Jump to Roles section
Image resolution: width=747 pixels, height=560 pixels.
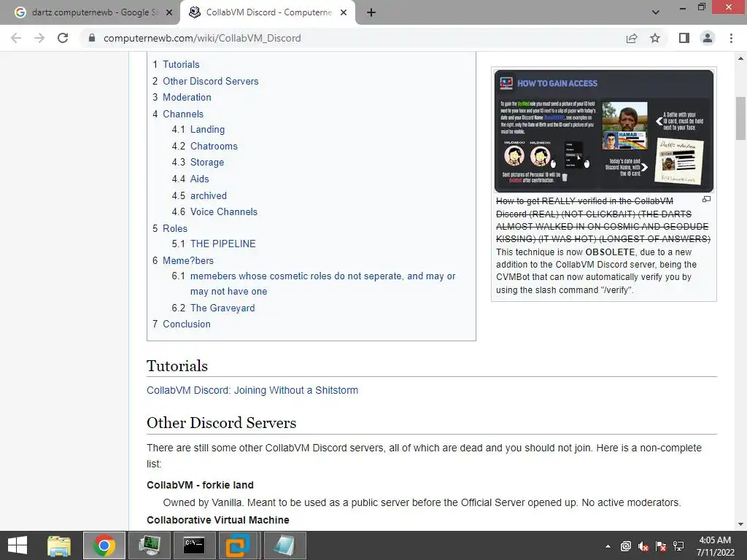tap(175, 228)
